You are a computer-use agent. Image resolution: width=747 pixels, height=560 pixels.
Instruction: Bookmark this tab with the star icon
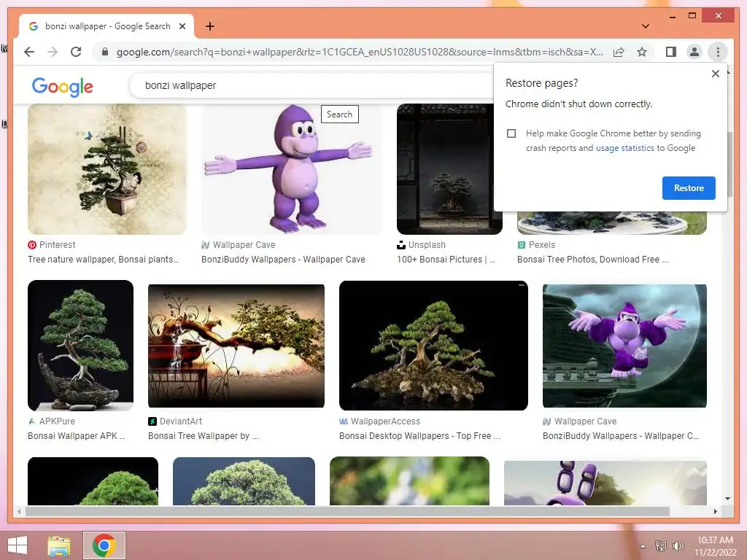[x=642, y=52]
